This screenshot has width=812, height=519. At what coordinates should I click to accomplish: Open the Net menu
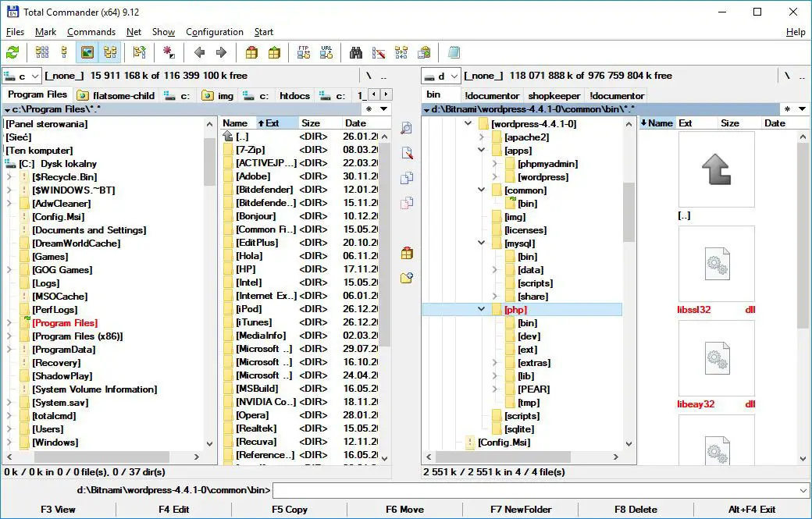(134, 32)
